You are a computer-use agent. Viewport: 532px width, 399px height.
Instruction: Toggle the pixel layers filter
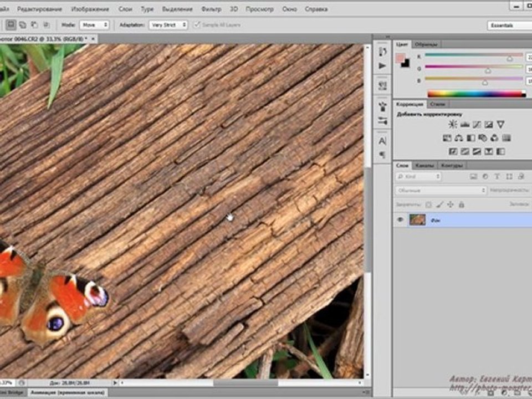click(473, 176)
